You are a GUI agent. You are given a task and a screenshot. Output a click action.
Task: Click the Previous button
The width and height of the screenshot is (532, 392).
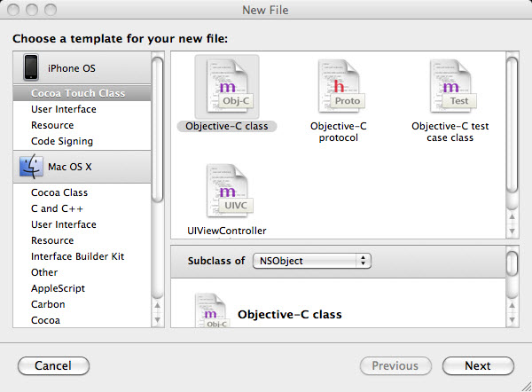coord(395,366)
